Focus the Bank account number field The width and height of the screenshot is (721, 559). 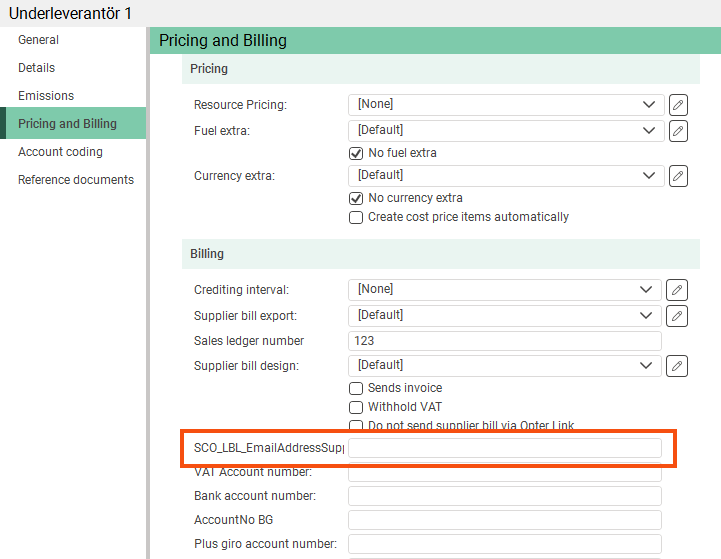504,496
